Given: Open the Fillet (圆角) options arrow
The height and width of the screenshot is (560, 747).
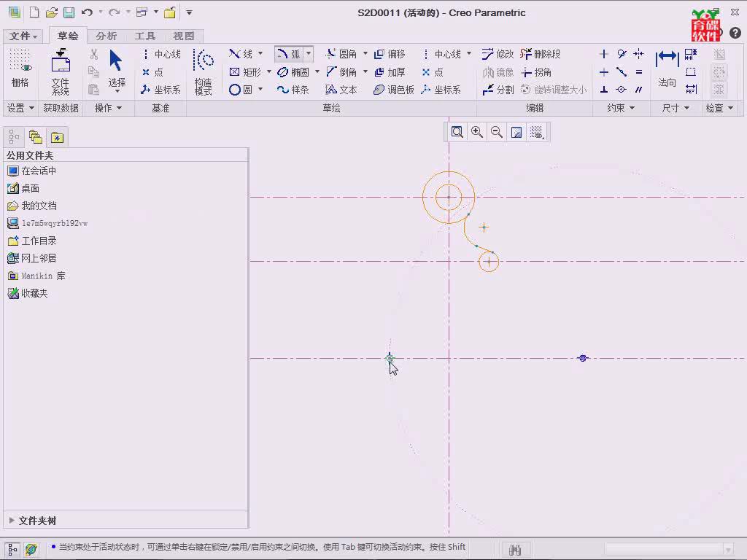Looking at the screenshot, I should point(365,53).
